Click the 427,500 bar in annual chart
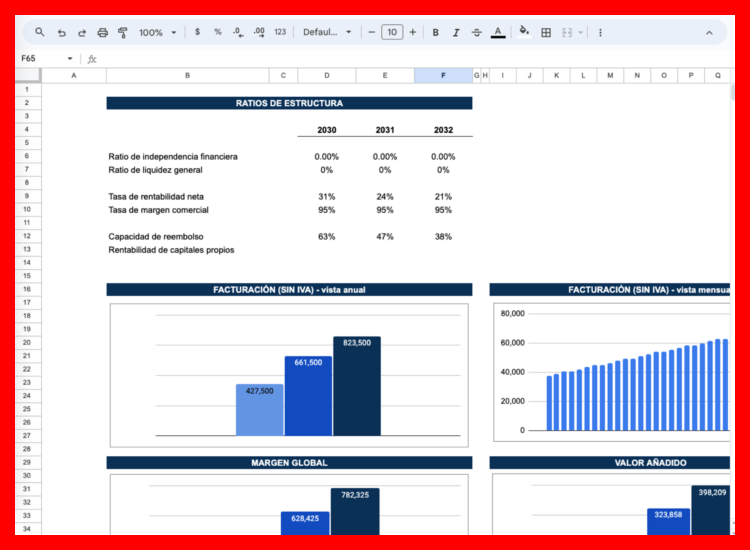Screen dimensions: 750x550 click(260, 410)
